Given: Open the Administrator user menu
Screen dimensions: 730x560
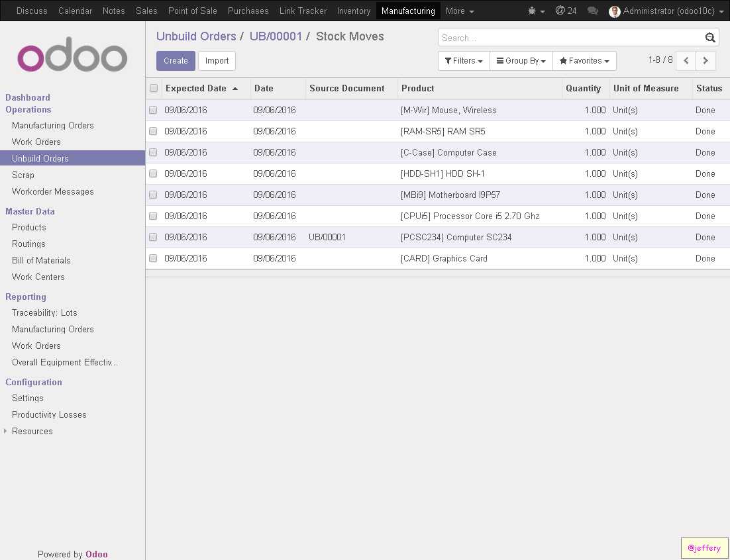Looking at the screenshot, I should point(666,11).
